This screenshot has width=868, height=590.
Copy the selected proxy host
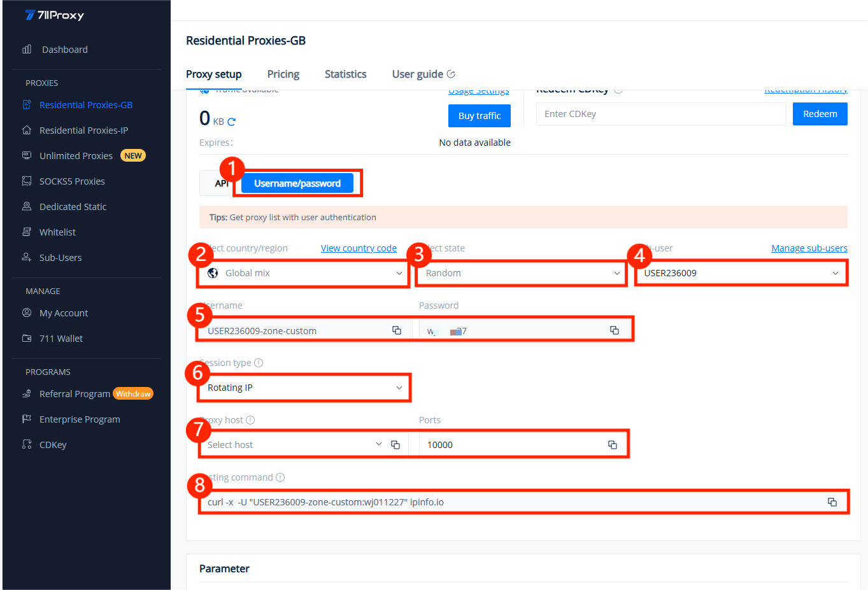click(395, 445)
